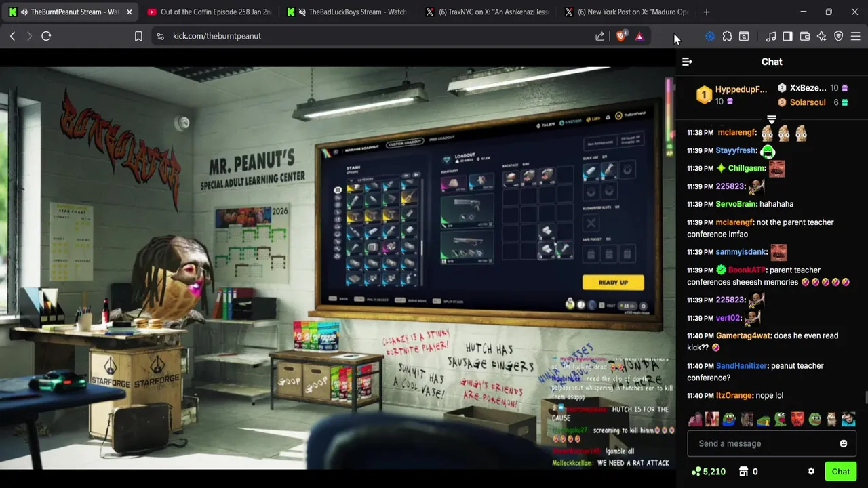Click sammyisdank's laughing man emote
Screen dimensions: 868x488
[x=778, y=252]
